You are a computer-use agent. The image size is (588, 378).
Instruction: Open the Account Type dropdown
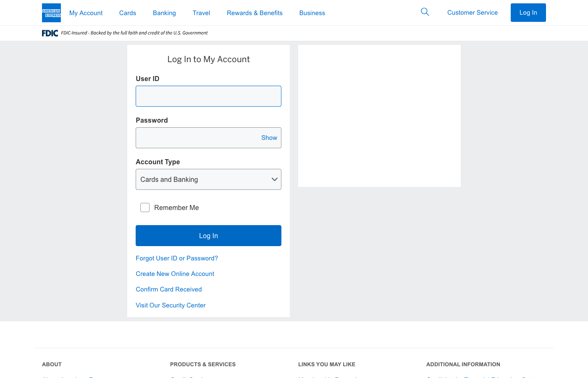[208, 179]
